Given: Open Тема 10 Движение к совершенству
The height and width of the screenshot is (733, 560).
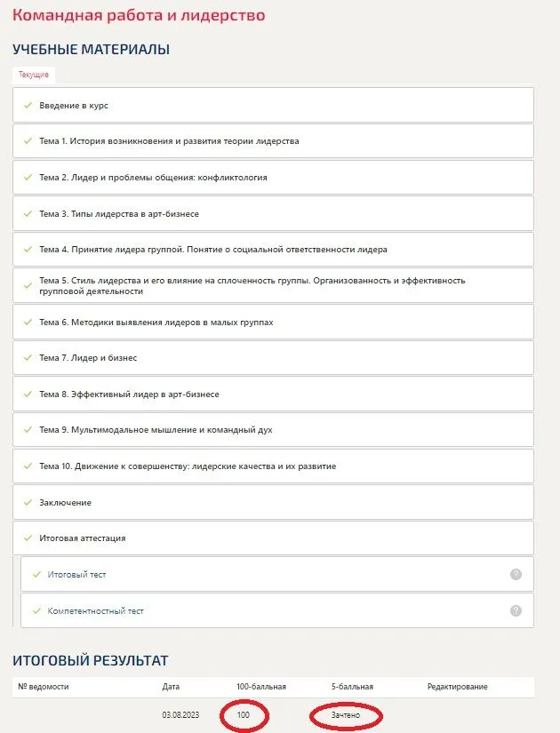Looking at the screenshot, I should click(x=188, y=466).
